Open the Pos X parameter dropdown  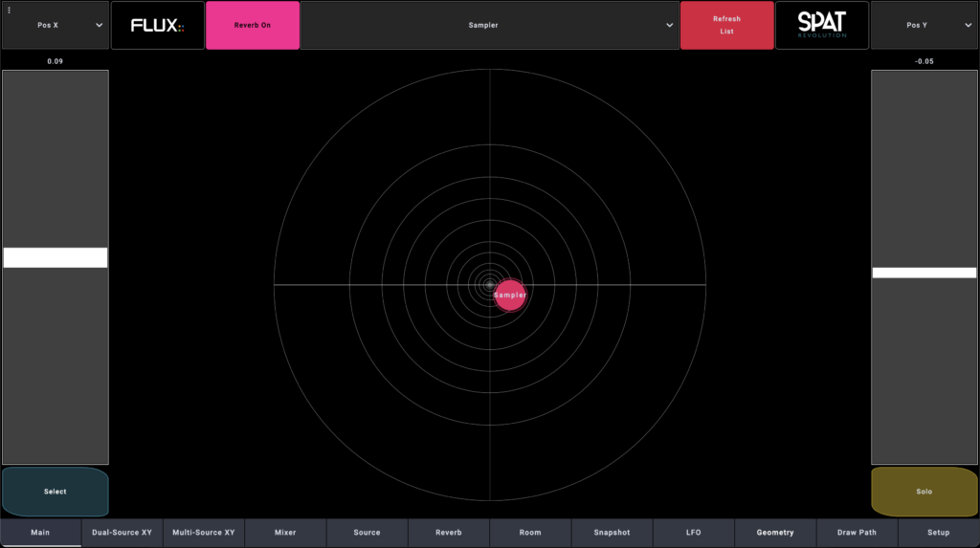coord(55,26)
